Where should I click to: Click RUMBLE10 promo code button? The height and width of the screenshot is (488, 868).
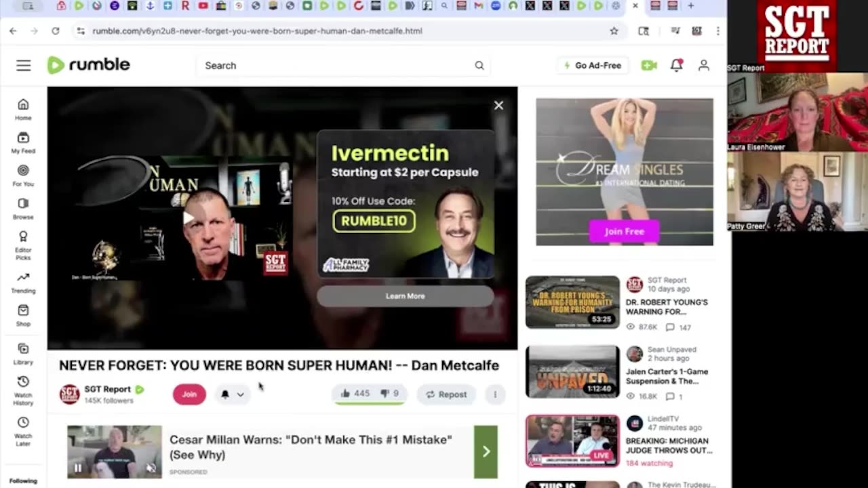(374, 221)
